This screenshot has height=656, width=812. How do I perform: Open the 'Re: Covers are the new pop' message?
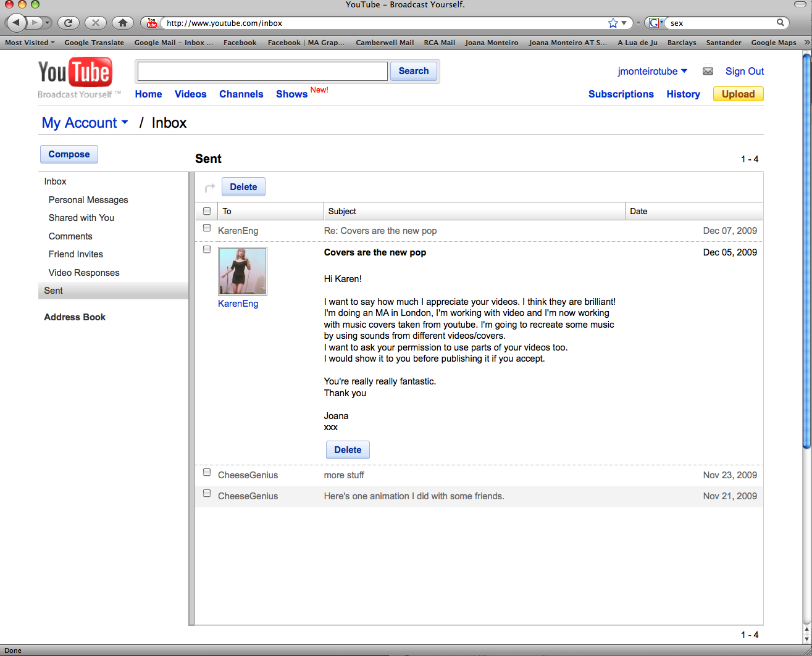pos(380,231)
